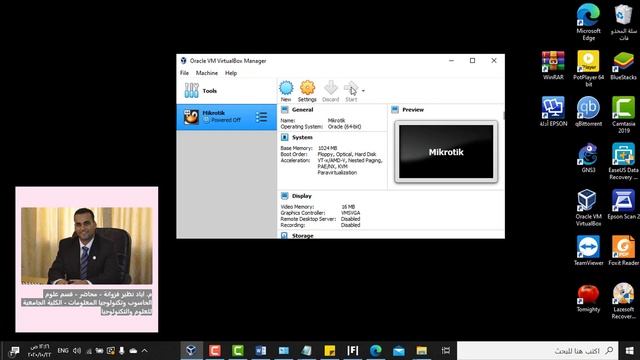Show hidden system tray icons chevron

pyautogui.click(x=144, y=350)
